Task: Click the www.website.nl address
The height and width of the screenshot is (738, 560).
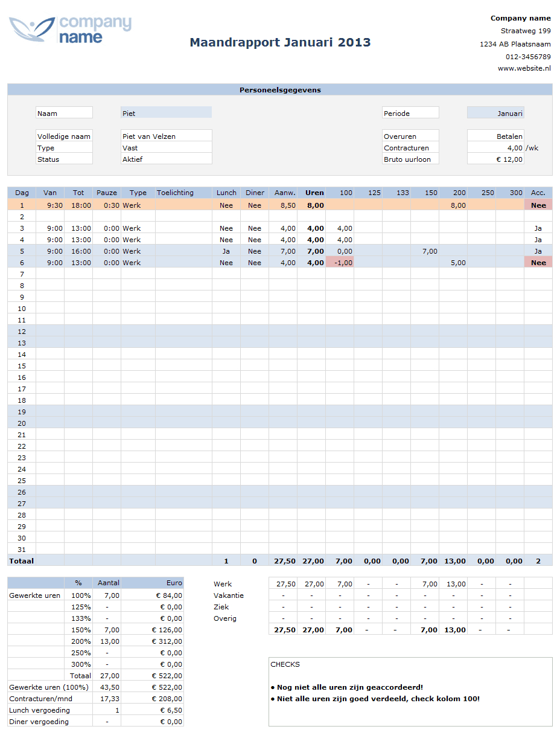Action: 524,68
